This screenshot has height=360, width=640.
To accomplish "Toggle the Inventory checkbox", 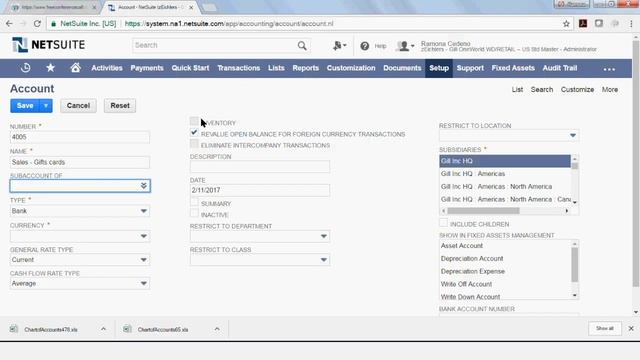I will tap(194, 121).
